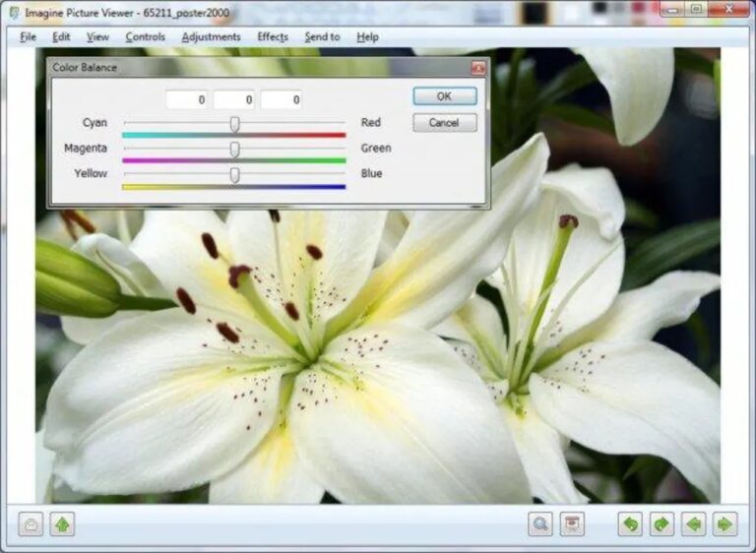Click the magnifier zoom icon

[540, 524]
